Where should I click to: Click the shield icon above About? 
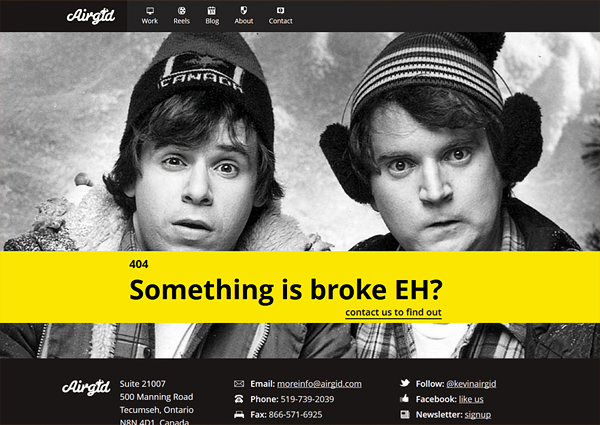click(244, 10)
